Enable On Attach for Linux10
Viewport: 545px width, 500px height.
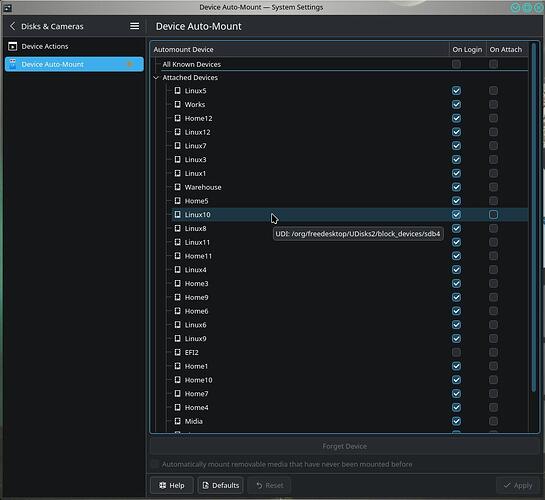(x=493, y=215)
